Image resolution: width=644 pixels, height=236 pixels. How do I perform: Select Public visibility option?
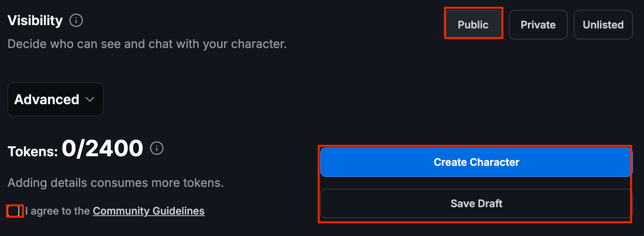(473, 25)
